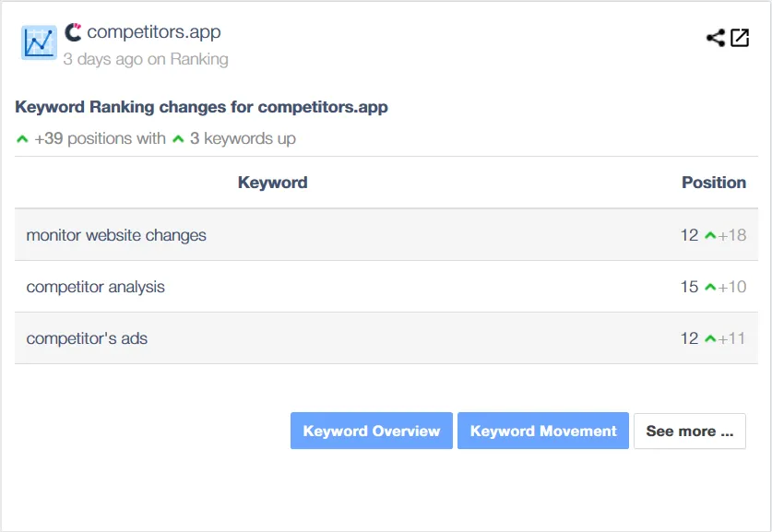Open Keyword Movement

(543, 431)
